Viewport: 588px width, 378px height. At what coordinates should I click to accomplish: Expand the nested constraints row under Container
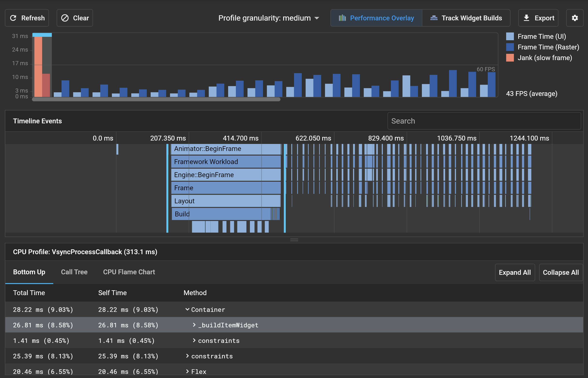(194, 340)
